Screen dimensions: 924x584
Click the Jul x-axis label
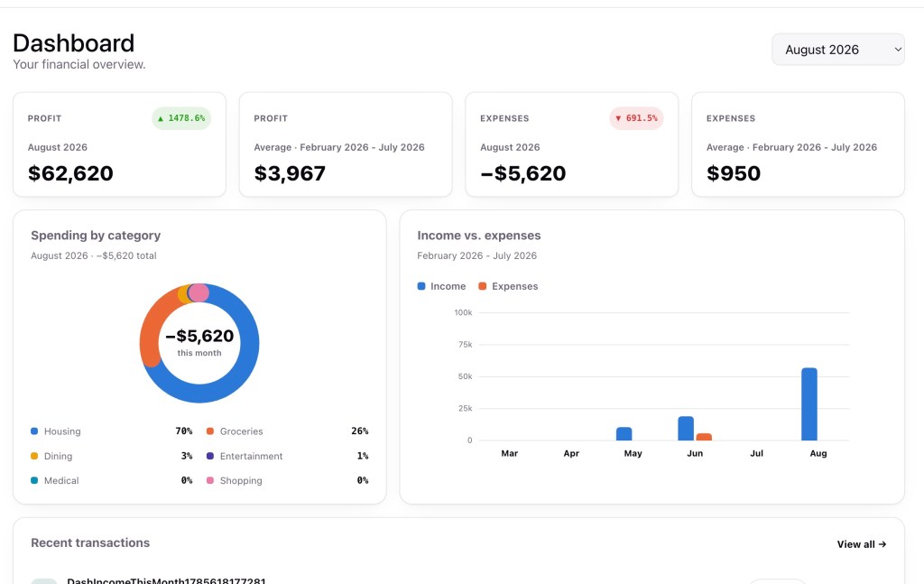[757, 453]
